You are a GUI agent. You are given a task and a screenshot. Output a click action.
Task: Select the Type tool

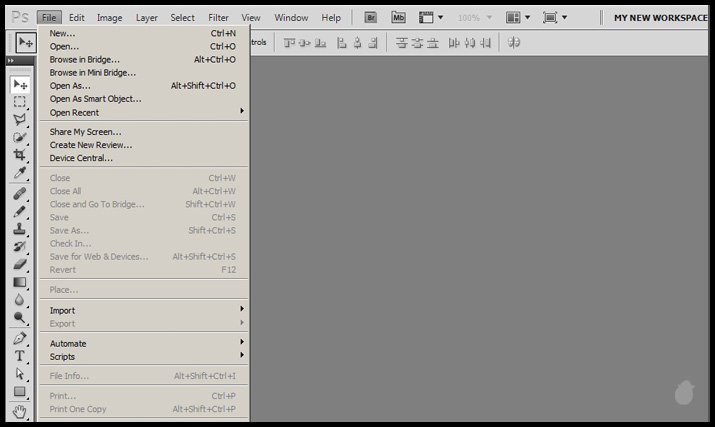tap(19, 355)
